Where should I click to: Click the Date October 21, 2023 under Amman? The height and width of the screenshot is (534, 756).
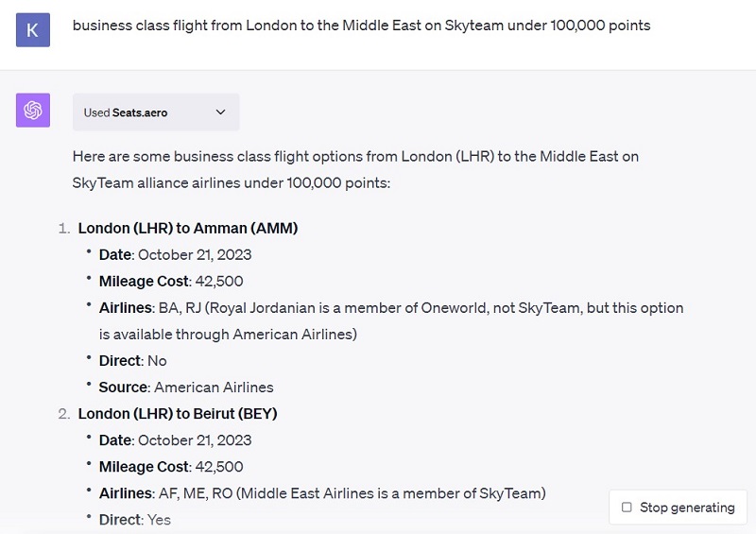[x=175, y=254]
